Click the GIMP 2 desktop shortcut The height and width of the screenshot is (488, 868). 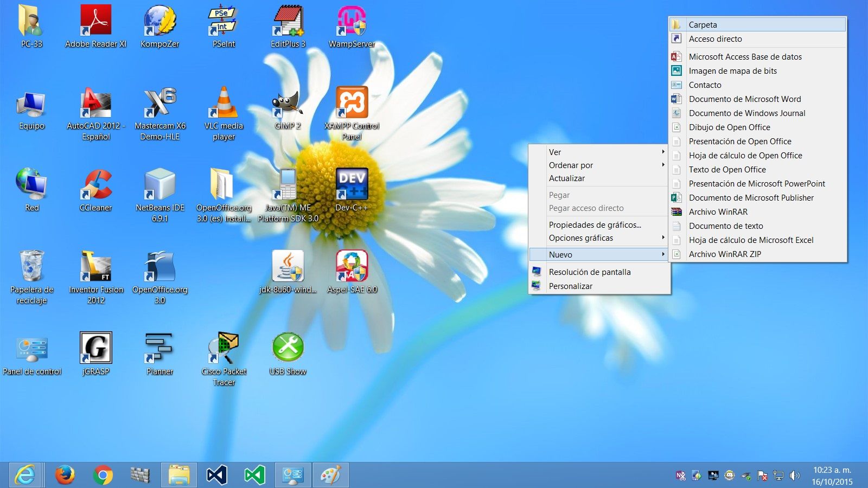pos(288,104)
